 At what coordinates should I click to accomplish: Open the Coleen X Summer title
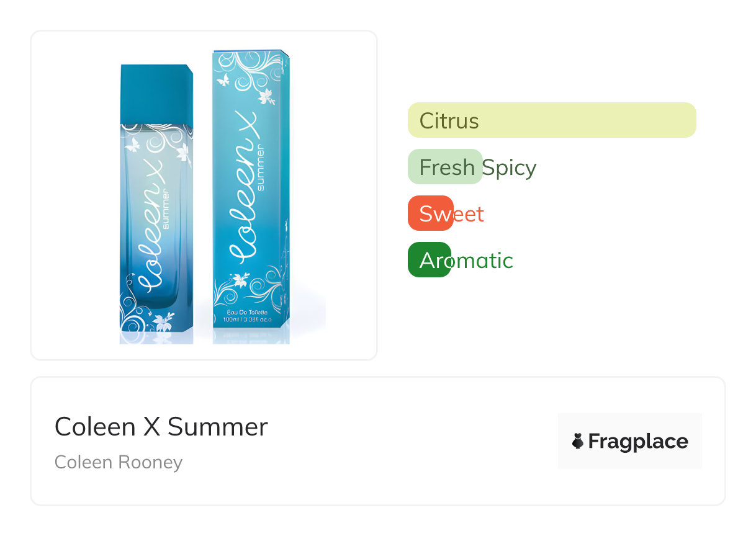coord(161,427)
